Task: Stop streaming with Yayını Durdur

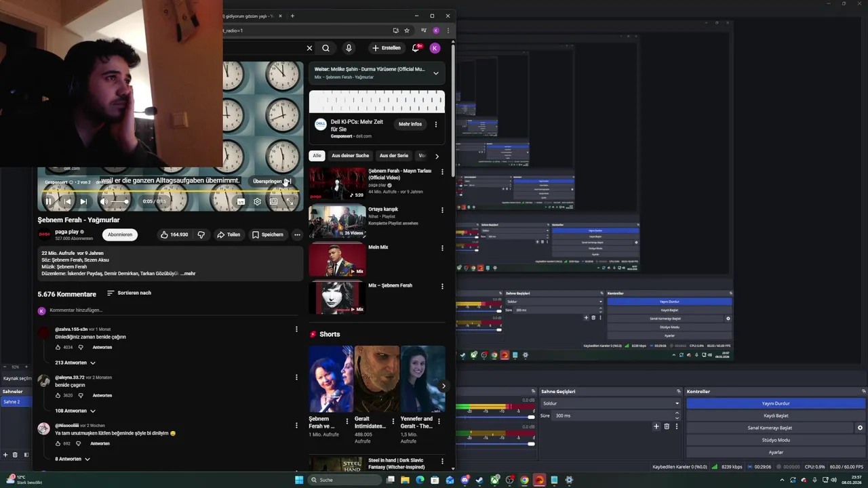Action: [776, 403]
